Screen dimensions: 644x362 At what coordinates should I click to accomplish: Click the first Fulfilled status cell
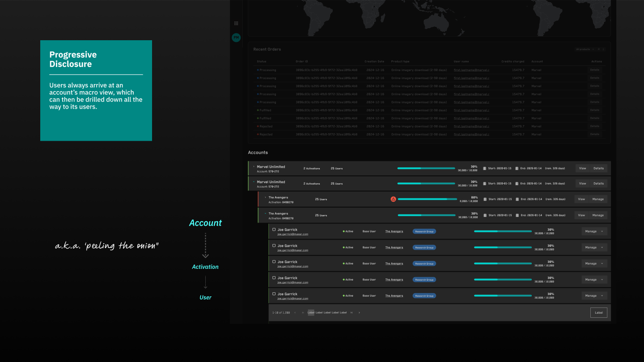tap(264, 110)
